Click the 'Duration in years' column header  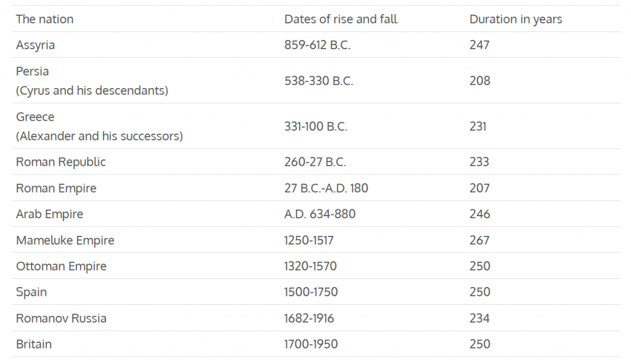click(x=516, y=19)
